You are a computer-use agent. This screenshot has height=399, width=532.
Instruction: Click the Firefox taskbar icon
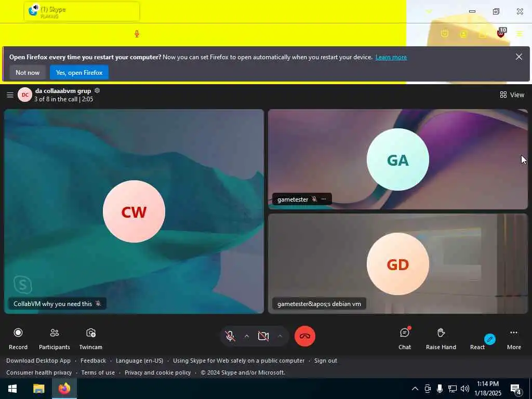(x=64, y=389)
